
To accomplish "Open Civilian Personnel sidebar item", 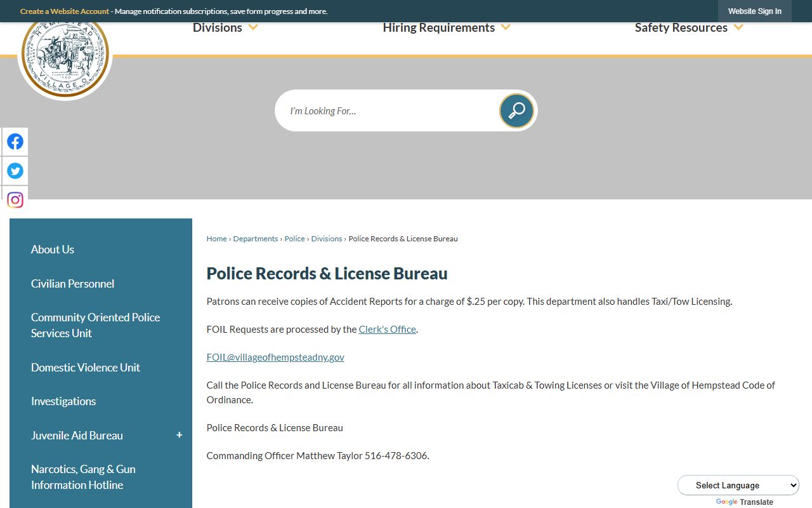I will click(72, 284).
